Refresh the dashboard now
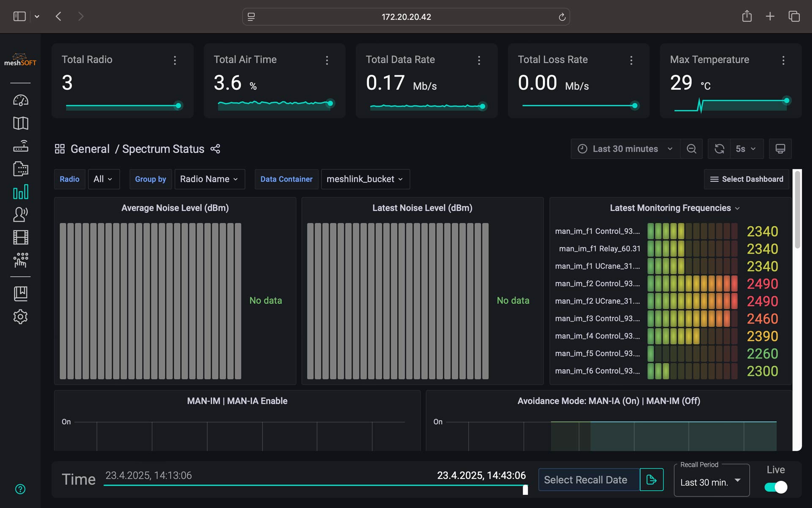The width and height of the screenshot is (812, 508). tap(719, 149)
